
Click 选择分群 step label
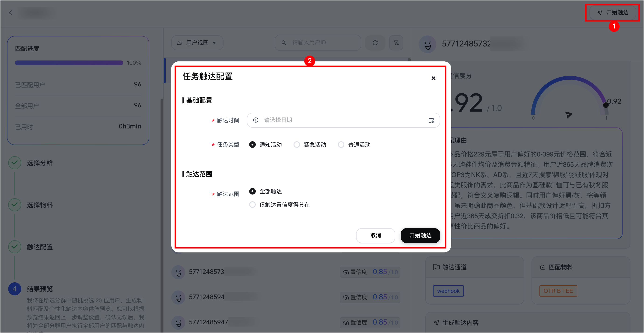tap(40, 163)
